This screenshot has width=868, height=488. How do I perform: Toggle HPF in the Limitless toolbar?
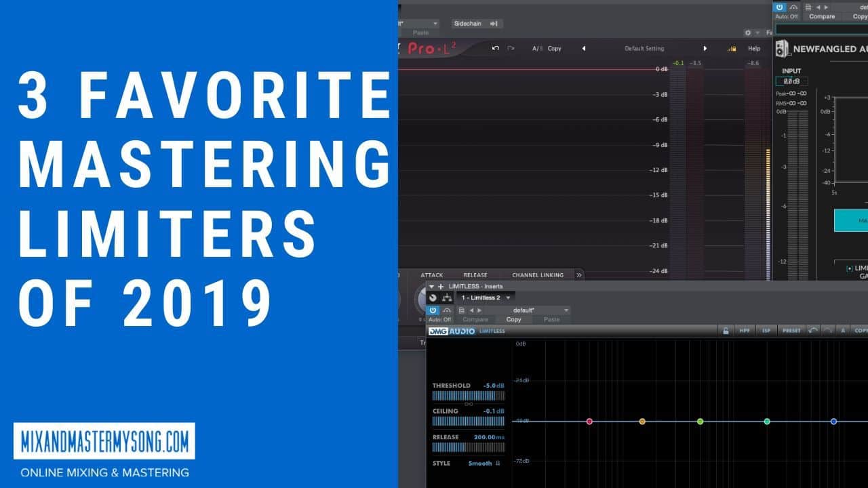point(744,331)
